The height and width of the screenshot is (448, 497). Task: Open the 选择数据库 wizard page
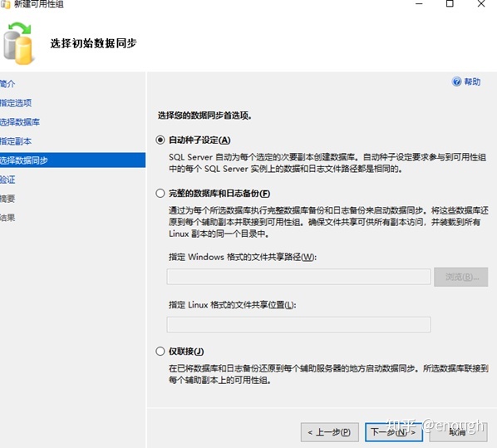(x=20, y=122)
